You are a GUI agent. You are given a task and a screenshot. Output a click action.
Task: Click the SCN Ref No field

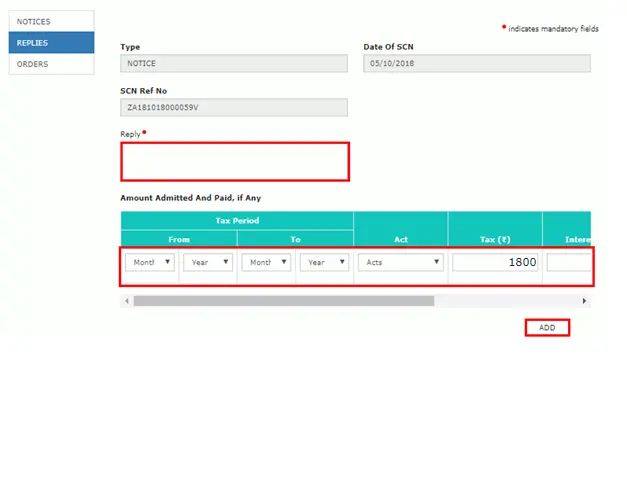(x=234, y=107)
